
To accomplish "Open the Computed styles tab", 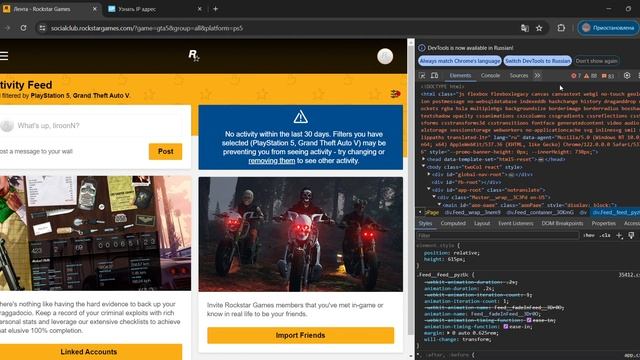I will coord(453,223).
